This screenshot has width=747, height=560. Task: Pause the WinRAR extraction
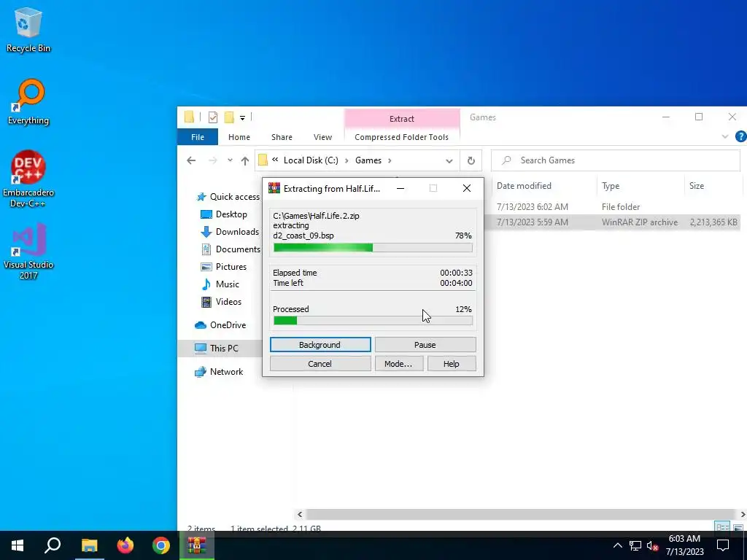tap(425, 345)
